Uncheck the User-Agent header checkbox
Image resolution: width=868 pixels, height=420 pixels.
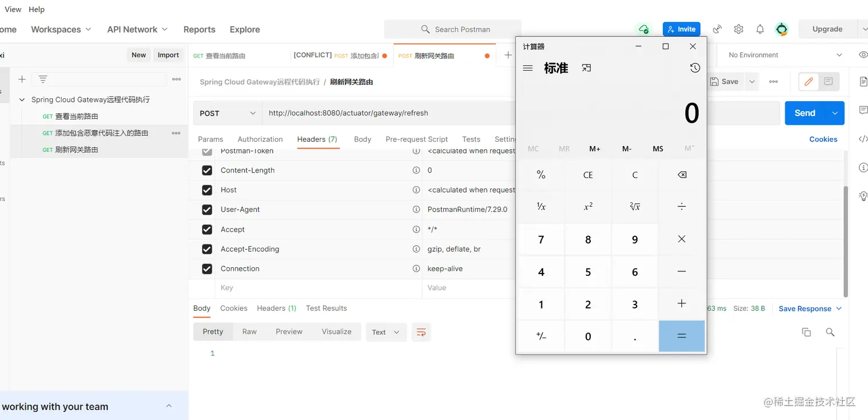[207, 210]
